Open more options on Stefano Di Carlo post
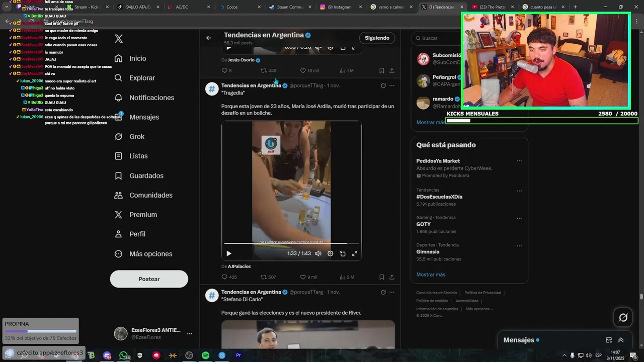 click(x=392, y=293)
